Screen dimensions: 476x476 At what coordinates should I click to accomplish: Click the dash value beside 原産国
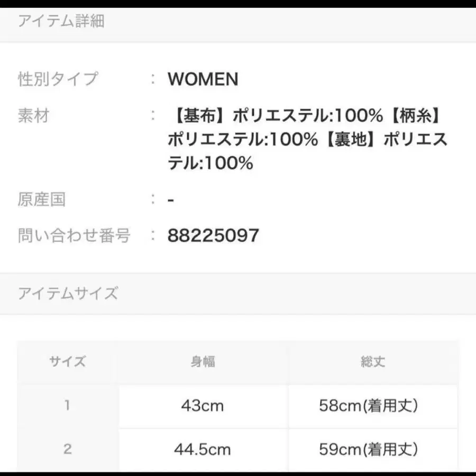[171, 200]
